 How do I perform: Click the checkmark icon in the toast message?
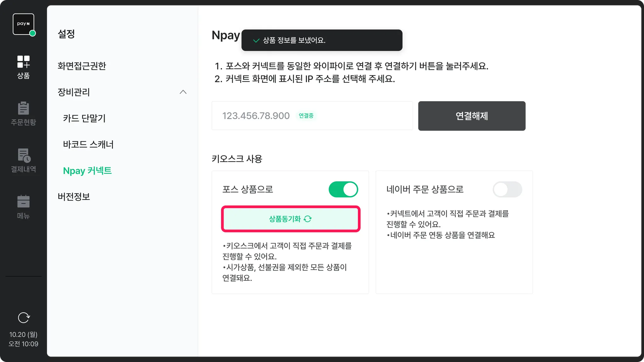click(256, 41)
